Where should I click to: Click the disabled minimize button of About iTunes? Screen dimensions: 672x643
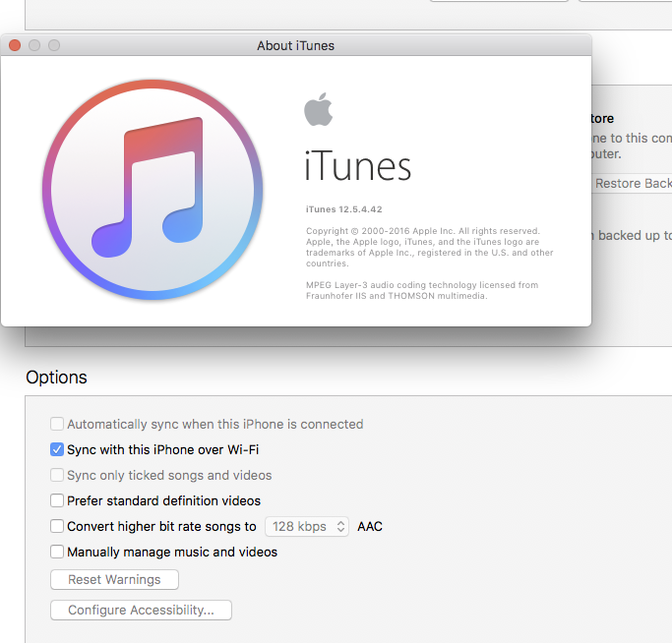34,45
